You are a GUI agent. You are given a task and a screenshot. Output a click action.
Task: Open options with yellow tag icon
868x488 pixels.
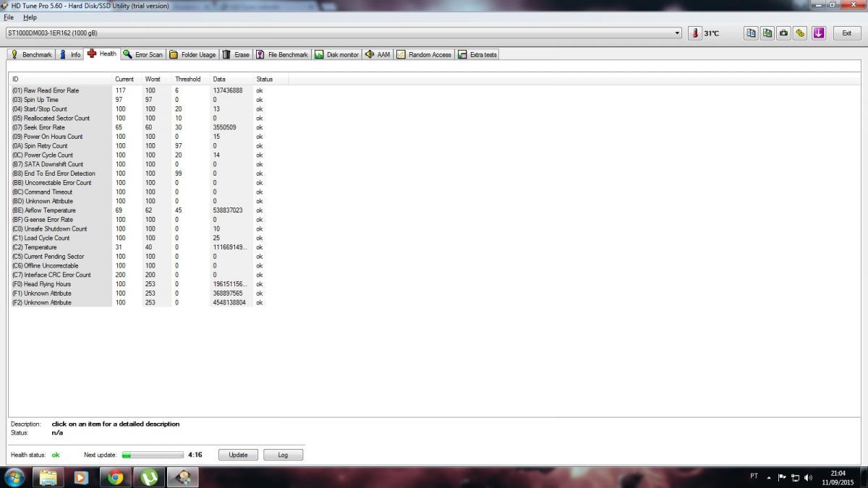(801, 33)
